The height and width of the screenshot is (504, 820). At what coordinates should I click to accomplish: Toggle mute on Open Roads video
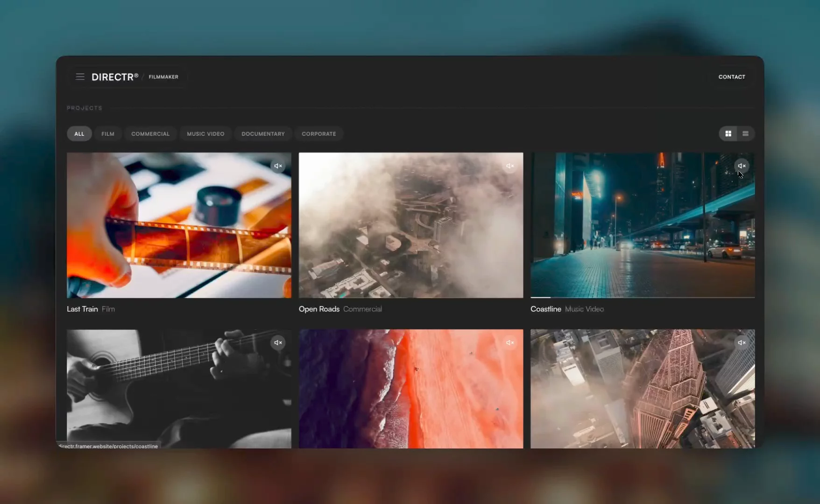point(510,166)
